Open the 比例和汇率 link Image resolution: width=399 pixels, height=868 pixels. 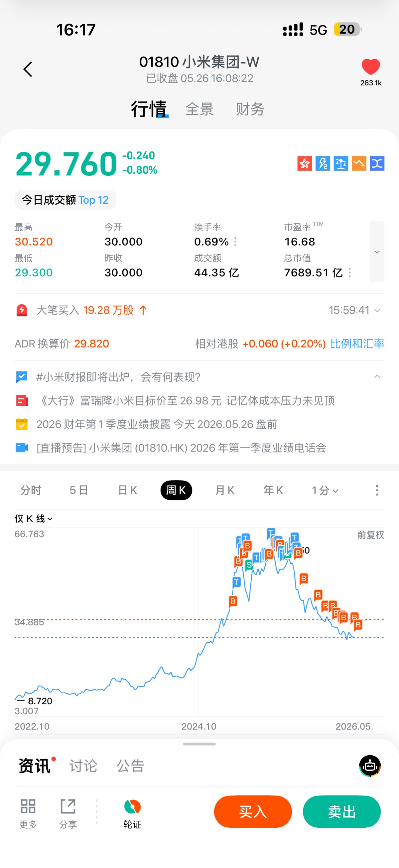tap(357, 344)
